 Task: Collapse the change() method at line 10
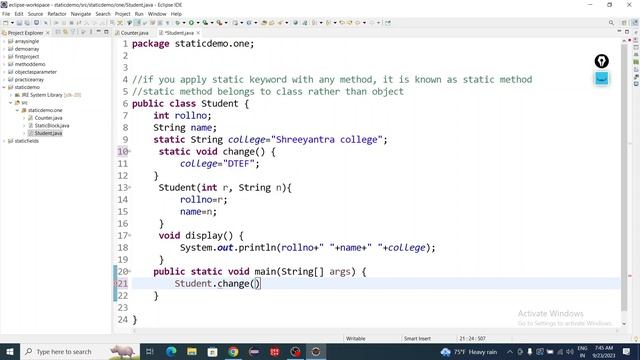click(x=130, y=151)
